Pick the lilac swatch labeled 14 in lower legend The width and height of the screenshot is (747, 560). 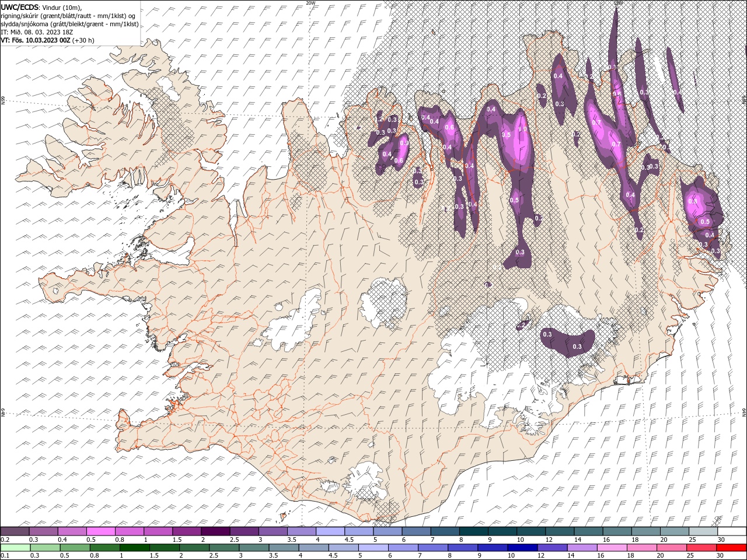tap(581, 548)
